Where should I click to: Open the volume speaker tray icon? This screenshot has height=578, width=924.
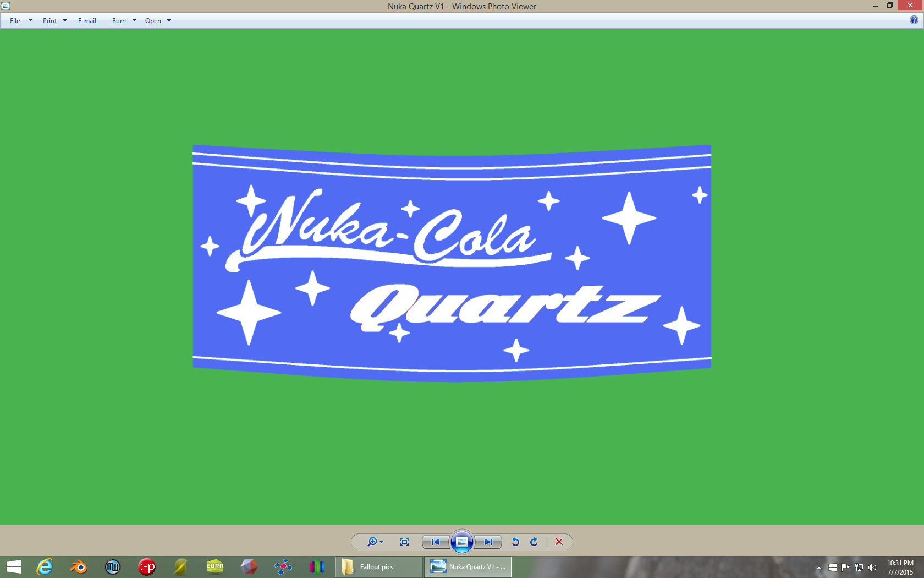(x=872, y=568)
